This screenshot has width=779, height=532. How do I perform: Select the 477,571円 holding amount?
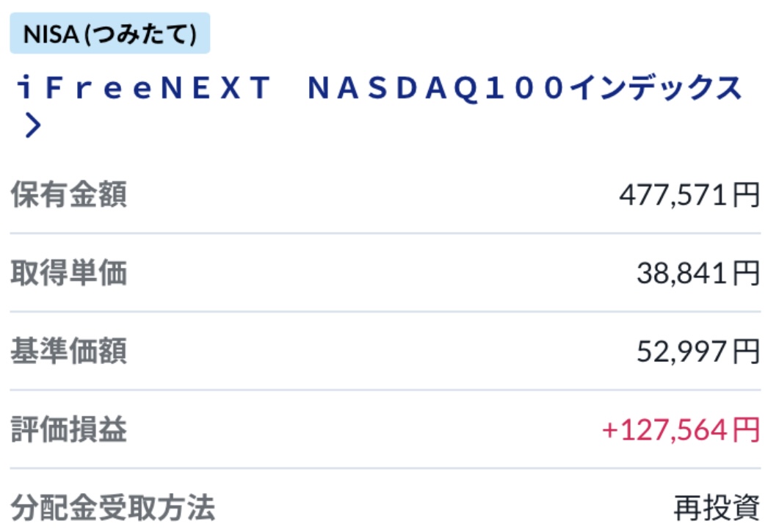pyautogui.click(x=689, y=194)
